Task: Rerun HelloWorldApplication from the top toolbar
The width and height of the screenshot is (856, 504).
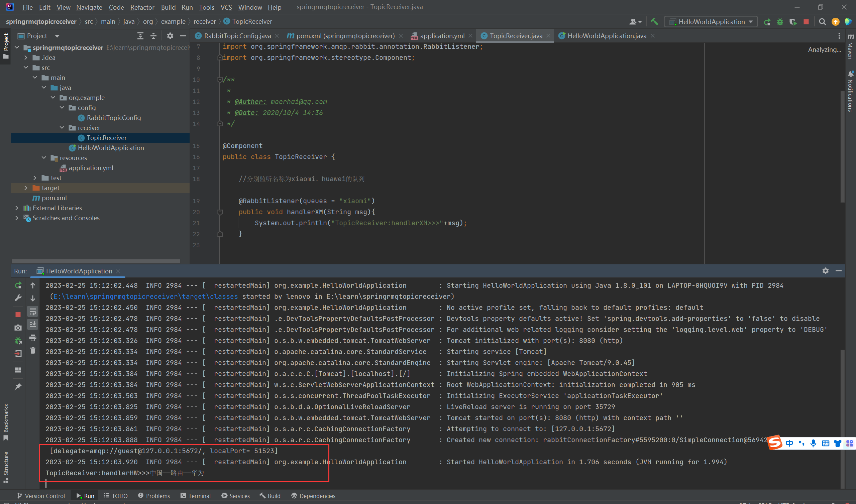Action: pos(767,22)
